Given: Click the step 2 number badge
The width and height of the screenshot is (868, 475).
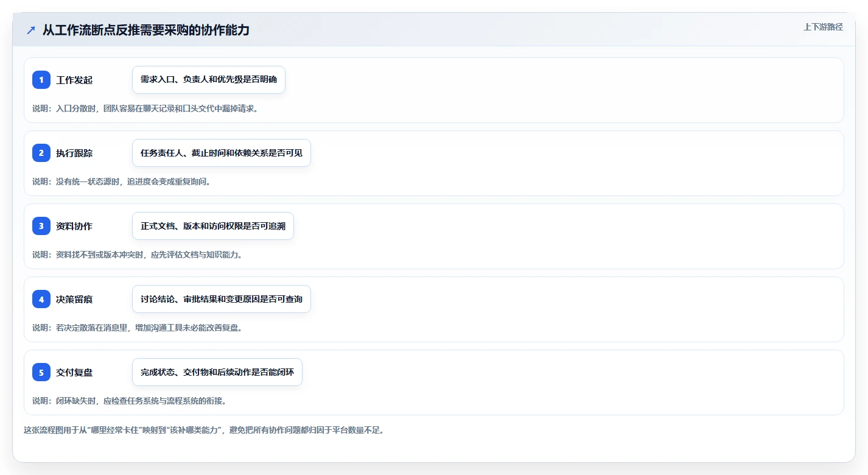Looking at the screenshot, I should tap(41, 153).
